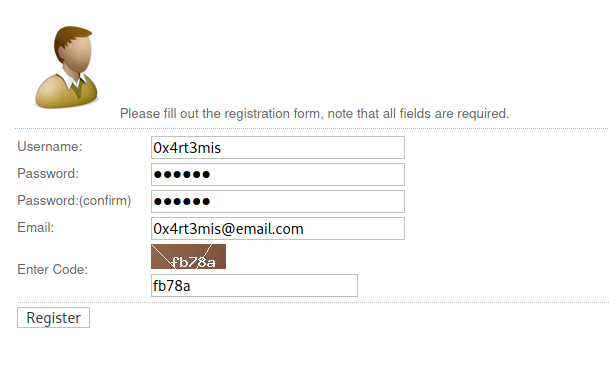Click the "Username:" label
Screen dimensions: 609x368
pos(50,147)
